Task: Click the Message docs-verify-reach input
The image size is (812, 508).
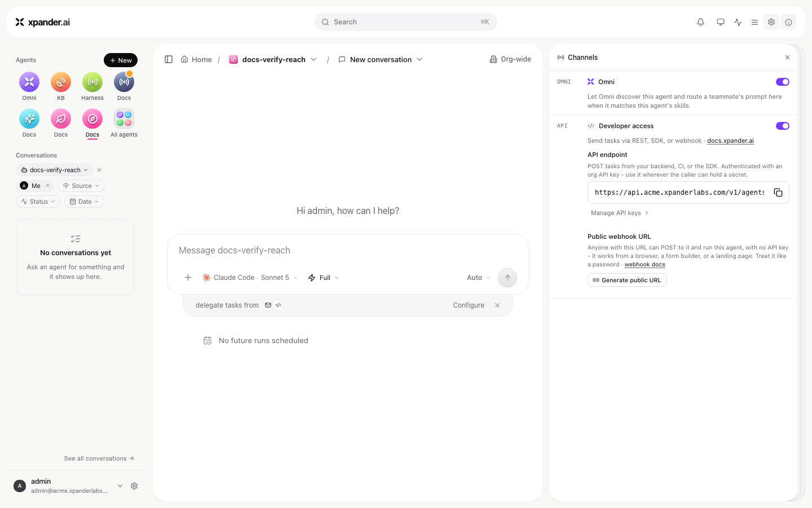Action: pyautogui.click(x=348, y=250)
